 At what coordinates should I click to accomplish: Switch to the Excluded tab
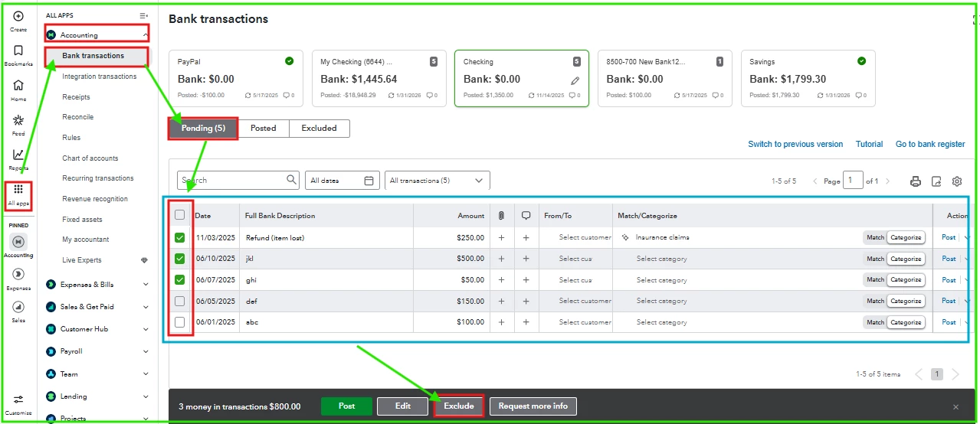pyautogui.click(x=319, y=129)
